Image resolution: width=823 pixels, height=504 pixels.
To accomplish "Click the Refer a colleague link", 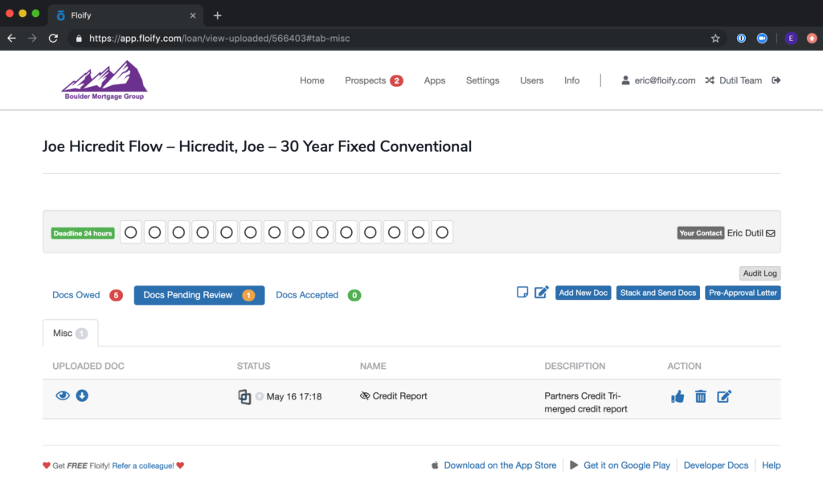I will [x=142, y=465].
